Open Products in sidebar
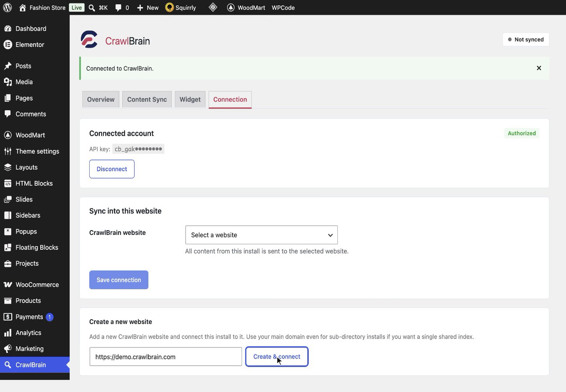Viewport: 566px width, 392px height. [35, 301]
